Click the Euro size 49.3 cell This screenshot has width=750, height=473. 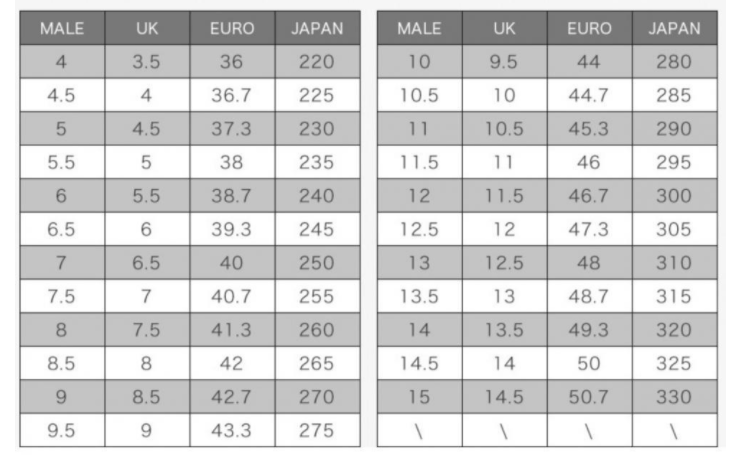[x=589, y=331]
